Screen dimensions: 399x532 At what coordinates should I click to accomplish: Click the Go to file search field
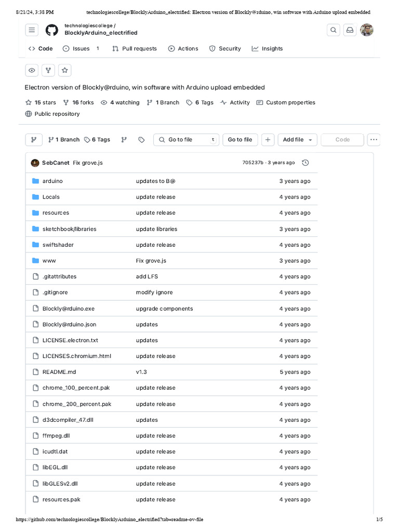(x=186, y=140)
